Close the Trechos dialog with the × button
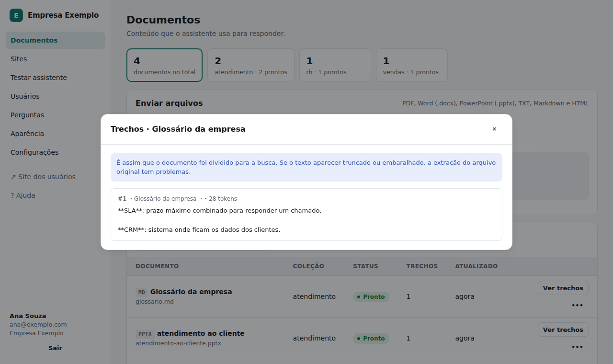 coord(494,129)
